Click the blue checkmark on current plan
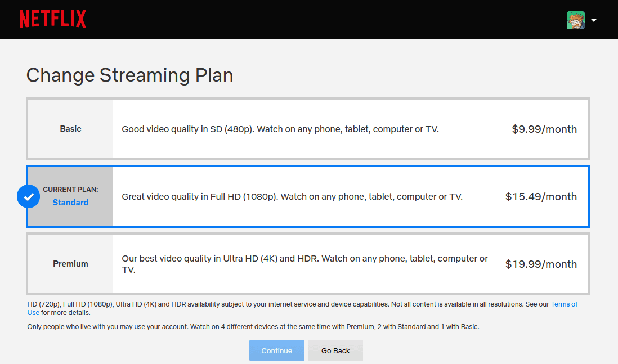This screenshot has width=618, height=364. pos(28,196)
